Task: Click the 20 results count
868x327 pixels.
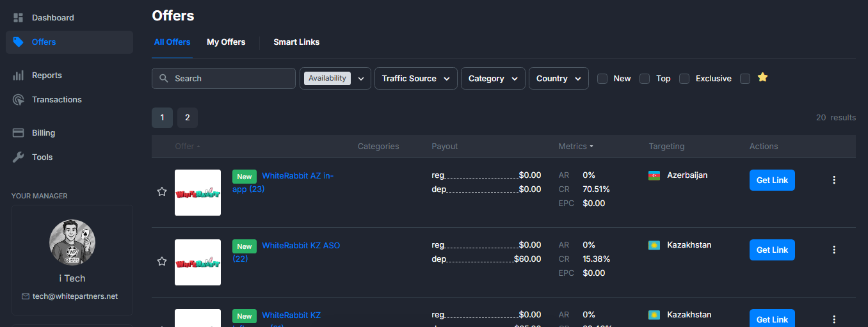Action: (836, 118)
